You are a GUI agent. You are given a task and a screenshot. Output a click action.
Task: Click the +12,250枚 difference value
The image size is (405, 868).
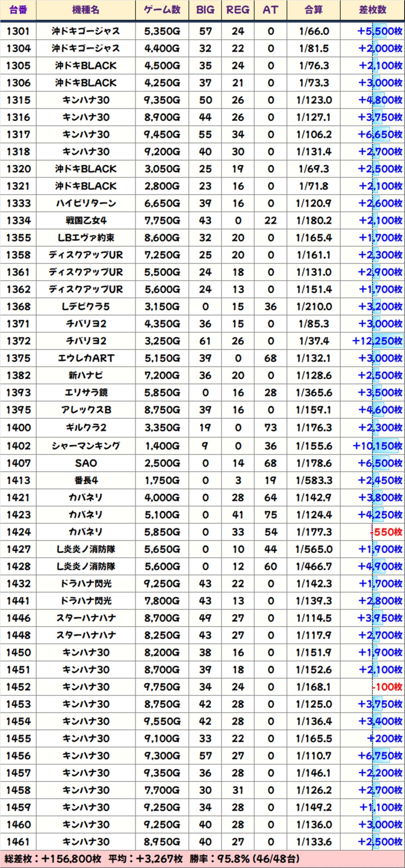point(377,341)
